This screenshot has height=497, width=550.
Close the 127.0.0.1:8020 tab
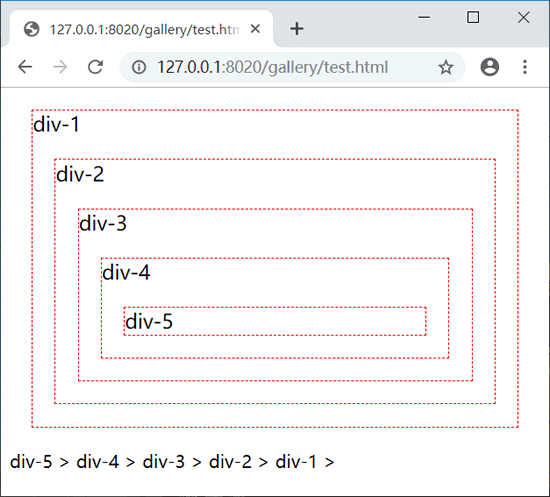[x=255, y=29]
